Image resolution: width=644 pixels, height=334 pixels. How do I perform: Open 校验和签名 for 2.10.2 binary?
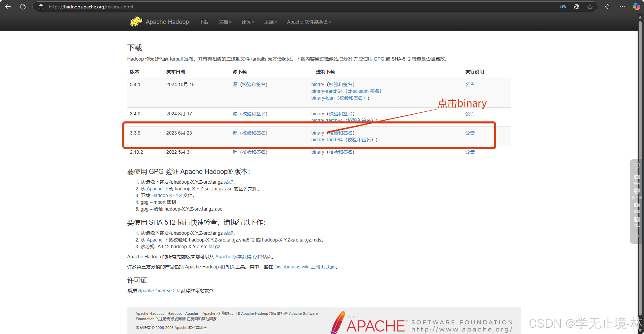(340, 152)
